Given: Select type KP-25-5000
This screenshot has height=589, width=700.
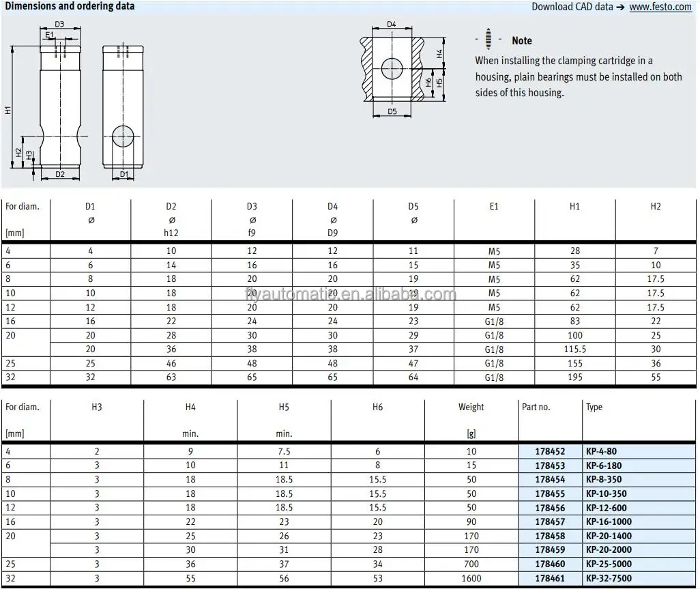Looking at the screenshot, I should click(609, 564).
